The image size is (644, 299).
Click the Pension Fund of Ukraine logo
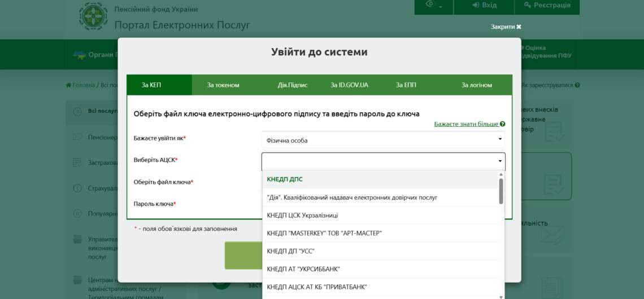(93, 16)
